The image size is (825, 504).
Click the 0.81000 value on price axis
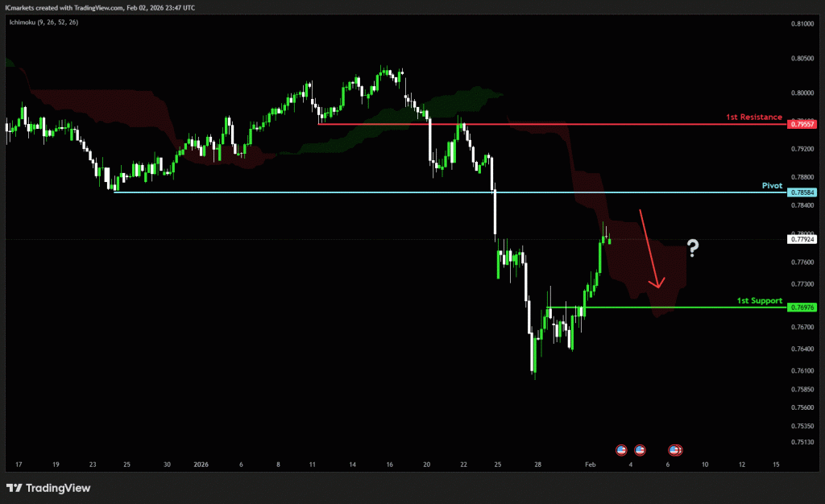pos(802,24)
